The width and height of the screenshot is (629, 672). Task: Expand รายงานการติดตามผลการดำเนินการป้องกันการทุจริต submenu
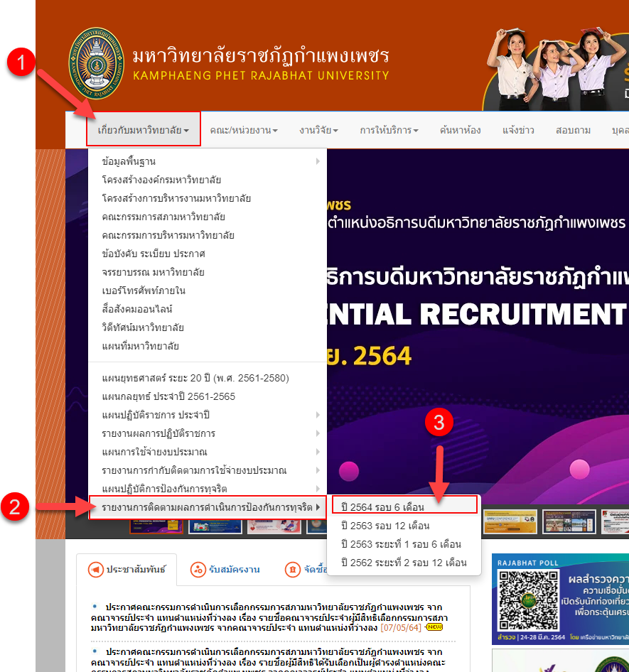(208, 507)
